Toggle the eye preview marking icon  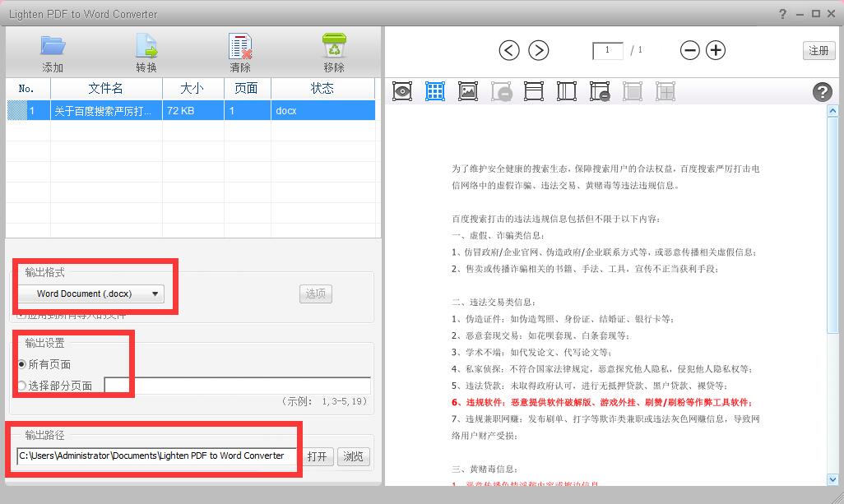[x=402, y=91]
